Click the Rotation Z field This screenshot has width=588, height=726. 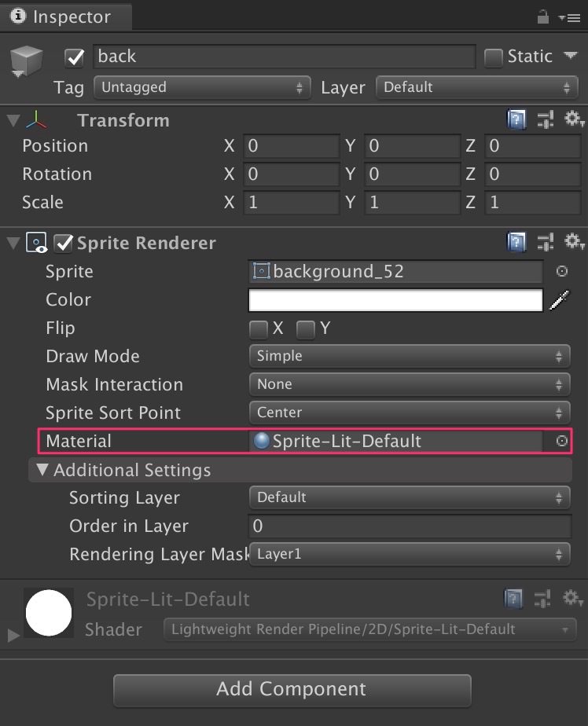pos(533,174)
